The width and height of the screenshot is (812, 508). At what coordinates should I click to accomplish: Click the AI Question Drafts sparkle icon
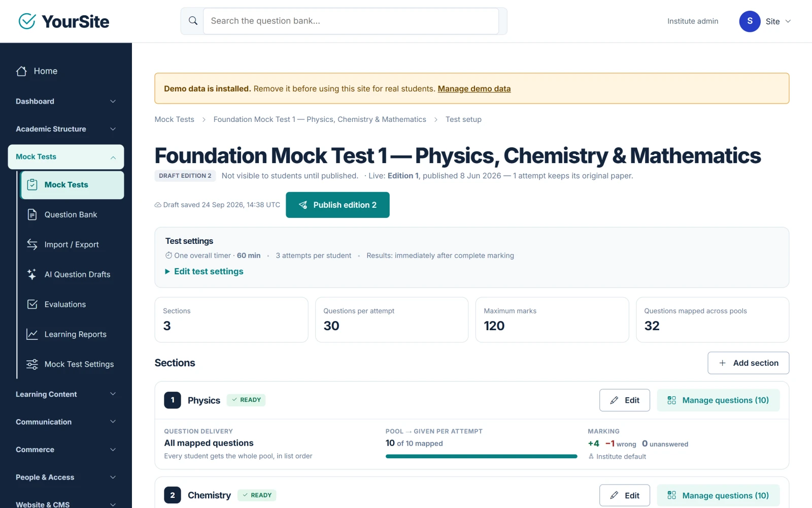[32, 274]
